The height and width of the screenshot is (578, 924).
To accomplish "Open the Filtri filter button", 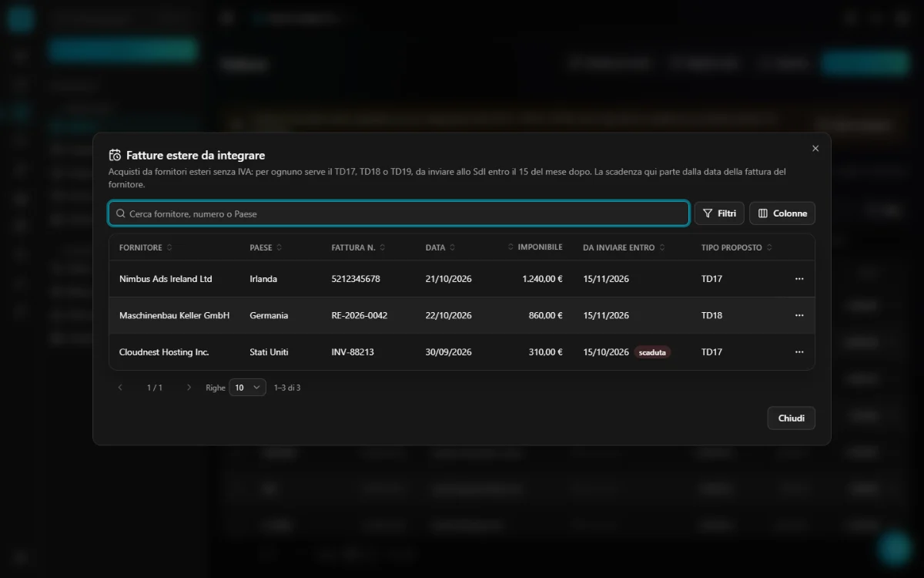I will (719, 213).
